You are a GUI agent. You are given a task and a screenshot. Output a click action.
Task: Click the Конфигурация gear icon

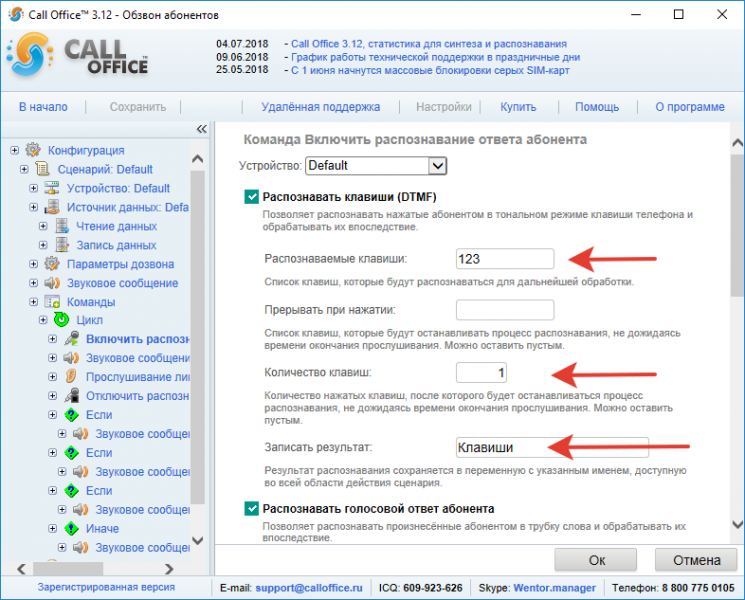click(x=33, y=150)
